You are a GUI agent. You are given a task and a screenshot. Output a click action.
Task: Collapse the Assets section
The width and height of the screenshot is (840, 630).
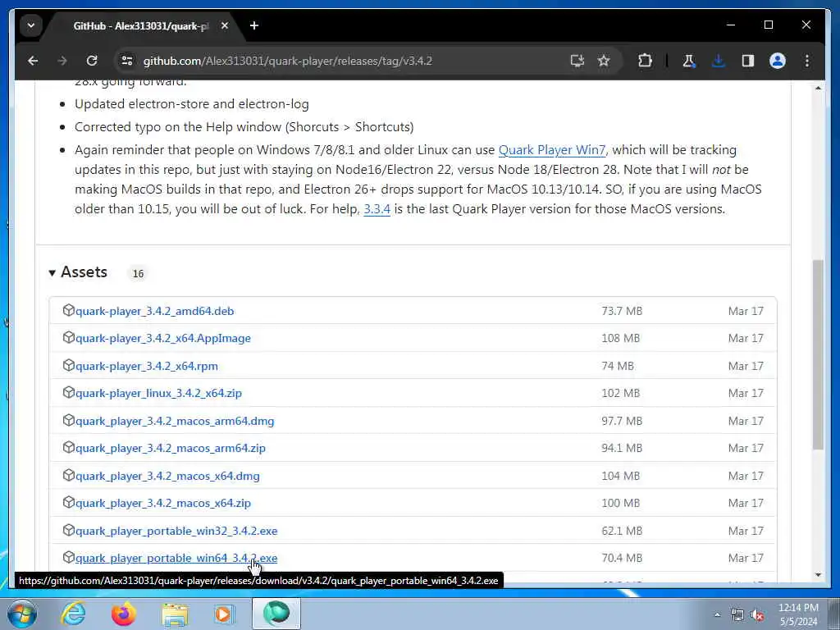78,272
